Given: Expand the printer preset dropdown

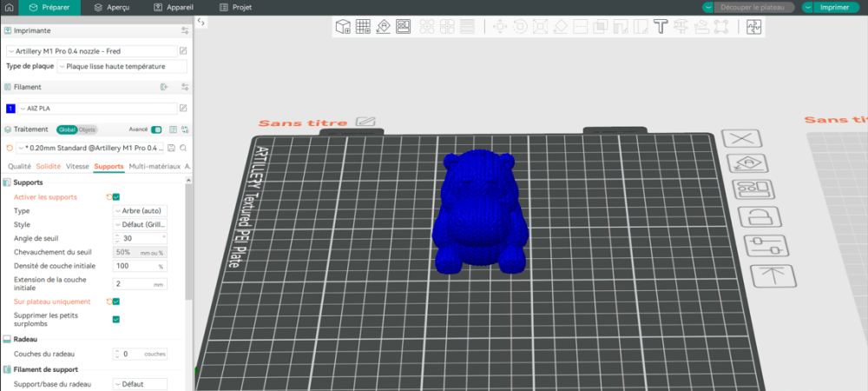Looking at the screenshot, I should tap(92, 51).
